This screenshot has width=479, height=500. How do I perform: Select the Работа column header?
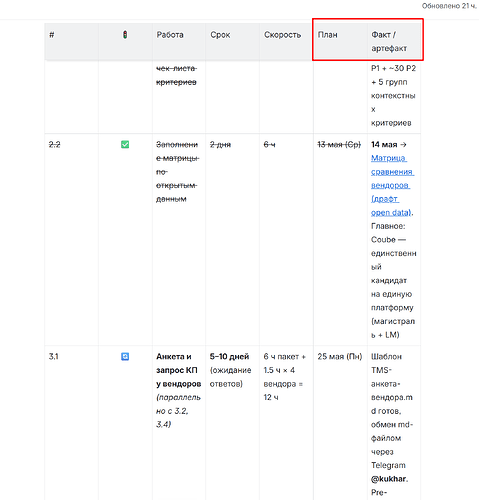tap(170, 35)
